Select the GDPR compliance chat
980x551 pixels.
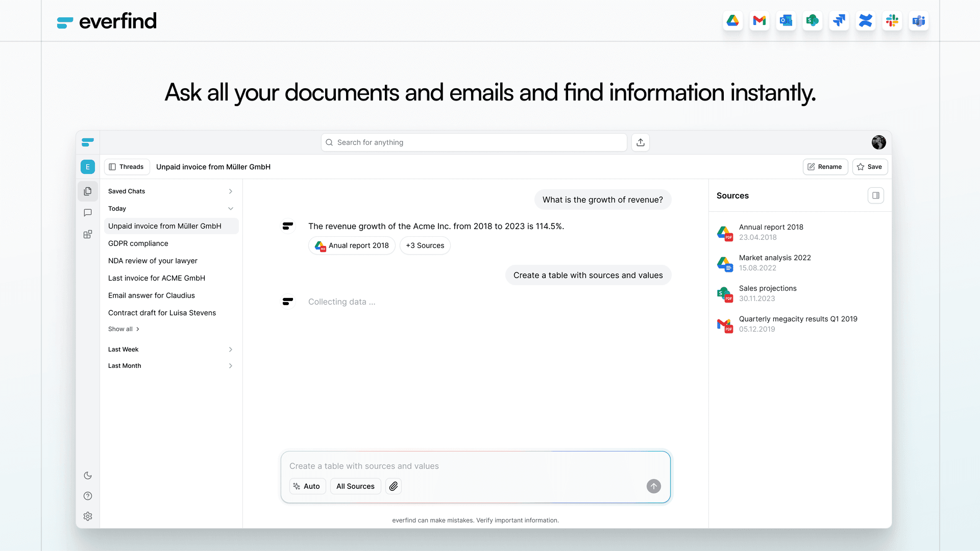point(138,243)
